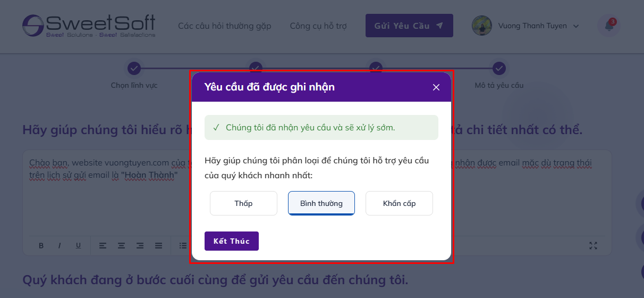Click the SweetSoft logo
This screenshot has width=644, height=298.
(x=89, y=26)
